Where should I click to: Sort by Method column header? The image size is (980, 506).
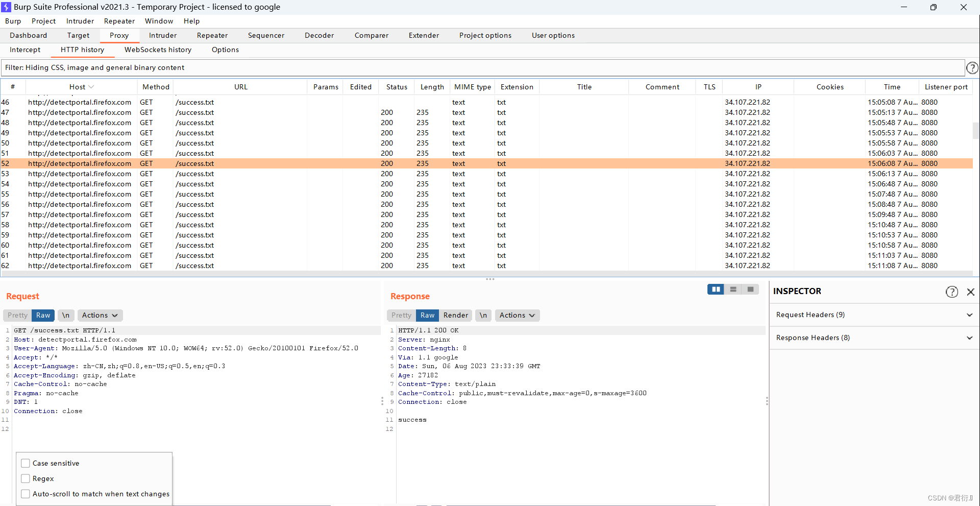click(156, 87)
